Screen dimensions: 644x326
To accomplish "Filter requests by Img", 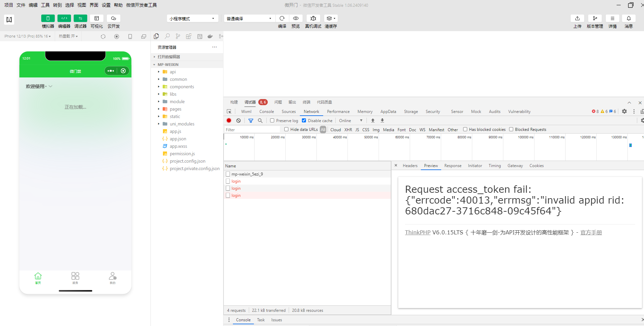I will [x=376, y=130].
